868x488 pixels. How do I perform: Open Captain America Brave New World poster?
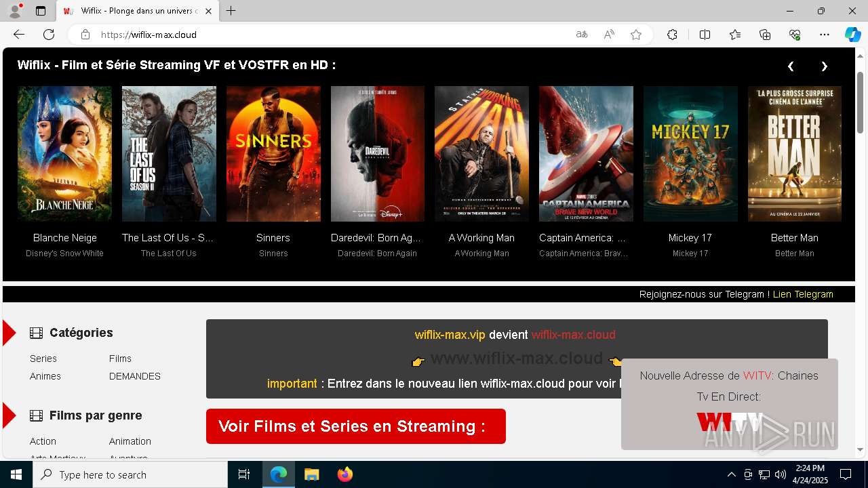pos(586,154)
